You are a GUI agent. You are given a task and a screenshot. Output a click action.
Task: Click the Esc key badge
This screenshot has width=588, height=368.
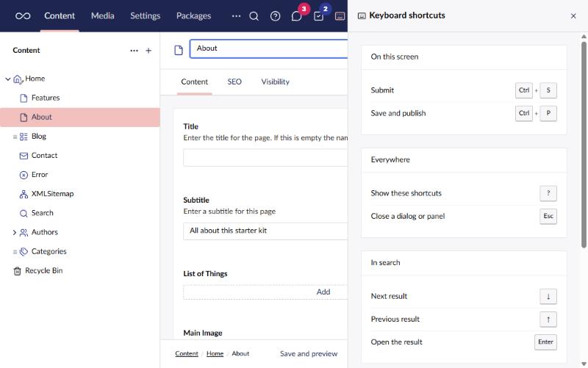point(548,216)
